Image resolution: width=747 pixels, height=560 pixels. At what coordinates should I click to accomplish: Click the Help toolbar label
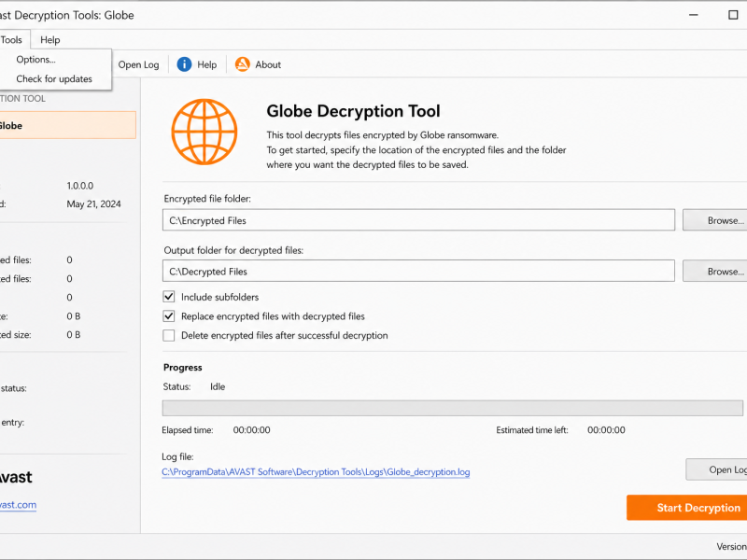click(206, 64)
